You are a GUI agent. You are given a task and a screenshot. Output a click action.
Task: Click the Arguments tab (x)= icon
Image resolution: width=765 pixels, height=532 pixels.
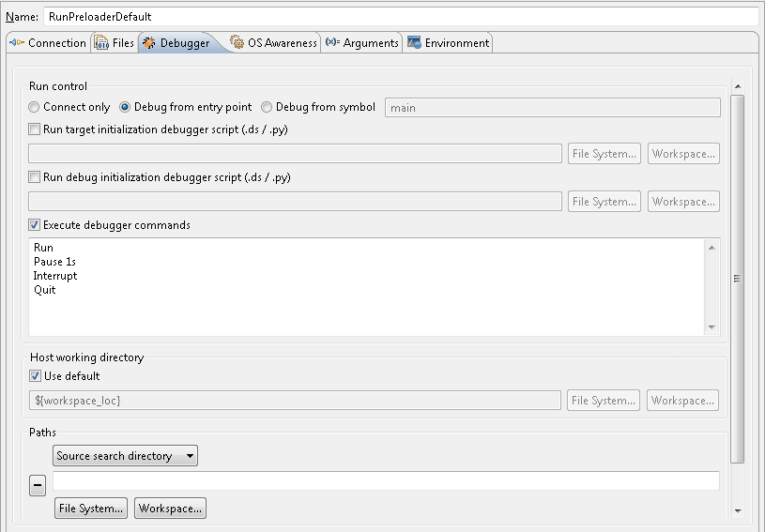click(332, 42)
